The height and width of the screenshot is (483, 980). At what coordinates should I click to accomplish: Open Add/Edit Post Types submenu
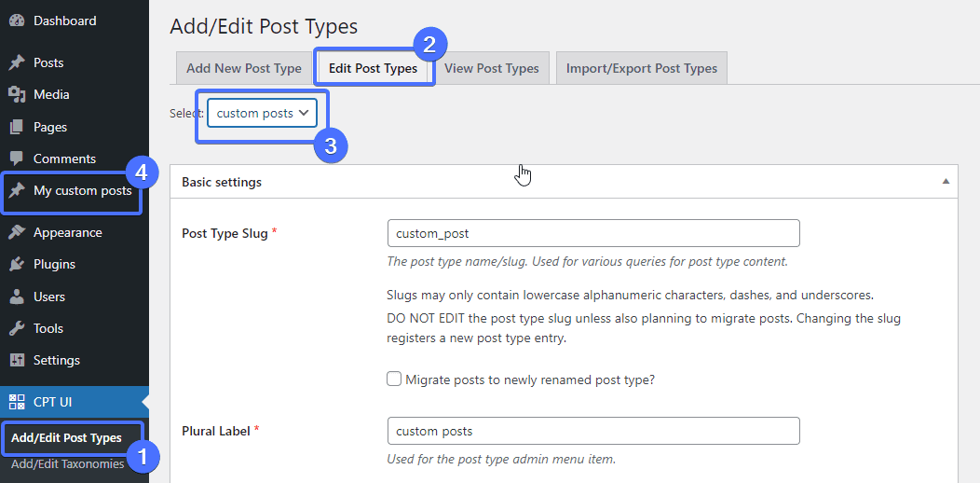pyautogui.click(x=66, y=438)
